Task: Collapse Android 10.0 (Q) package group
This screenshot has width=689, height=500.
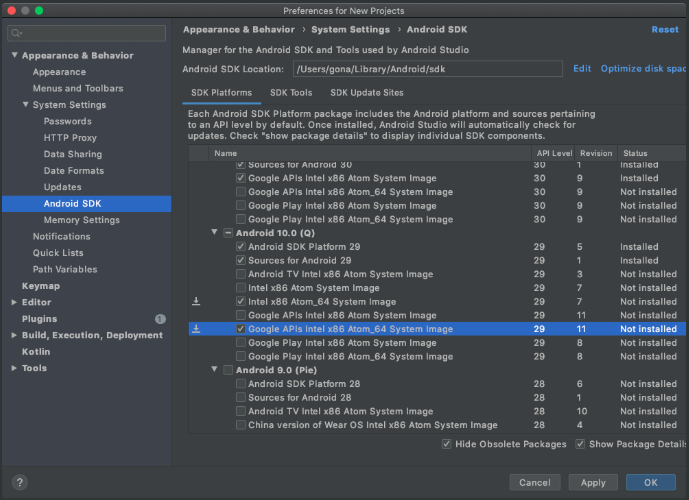Action: click(x=214, y=232)
